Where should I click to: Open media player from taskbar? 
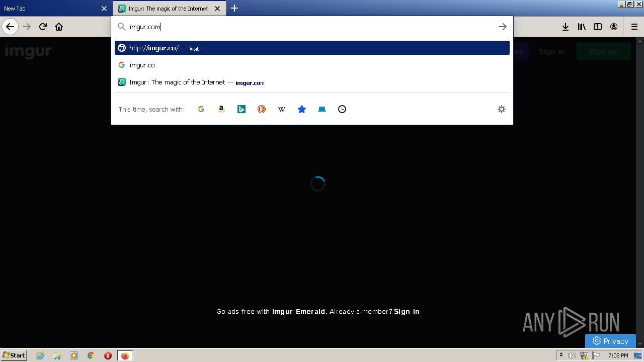pyautogui.click(x=74, y=355)
